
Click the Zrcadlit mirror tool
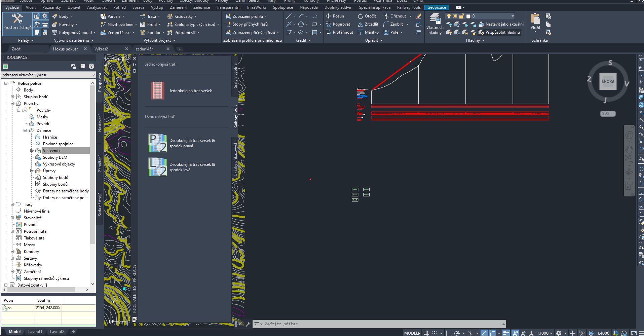click(x=368, y=24)
